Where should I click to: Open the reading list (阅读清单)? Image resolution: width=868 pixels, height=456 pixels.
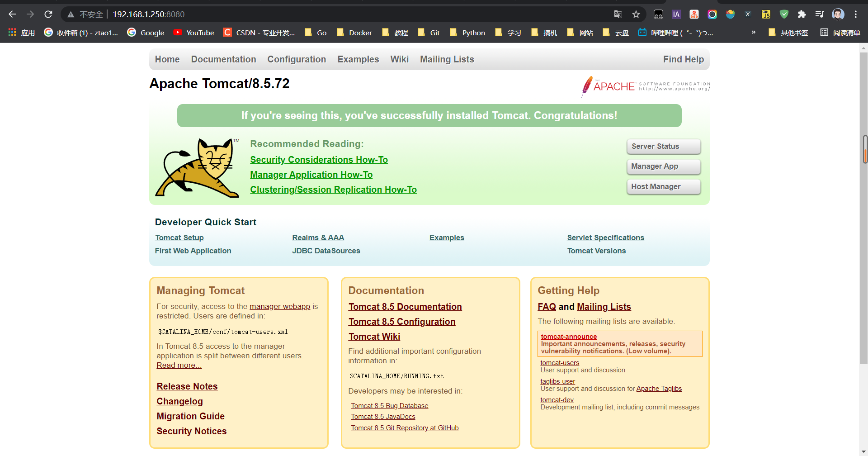point(840,33)
